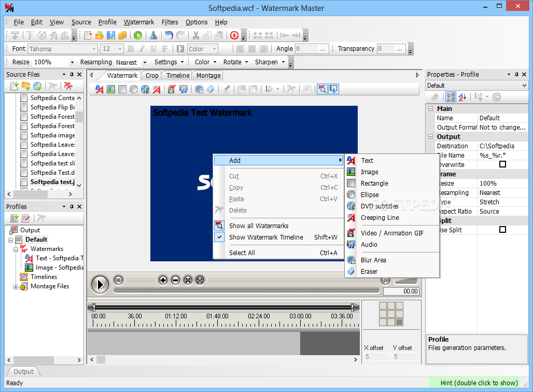Add a source file with the page-plus icon
Image resolution: width=533 pixels, height=392 pixels.
point(15,86)
